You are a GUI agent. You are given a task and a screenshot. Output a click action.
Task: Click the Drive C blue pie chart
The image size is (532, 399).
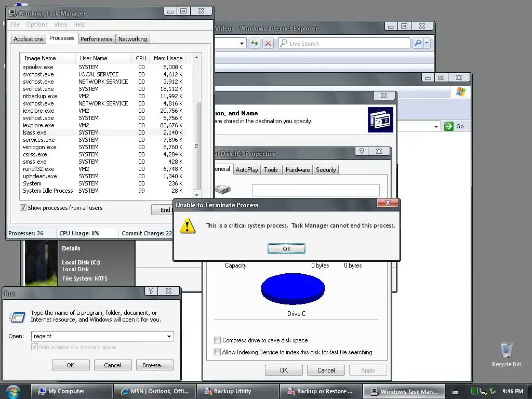(x=293, y=289)
